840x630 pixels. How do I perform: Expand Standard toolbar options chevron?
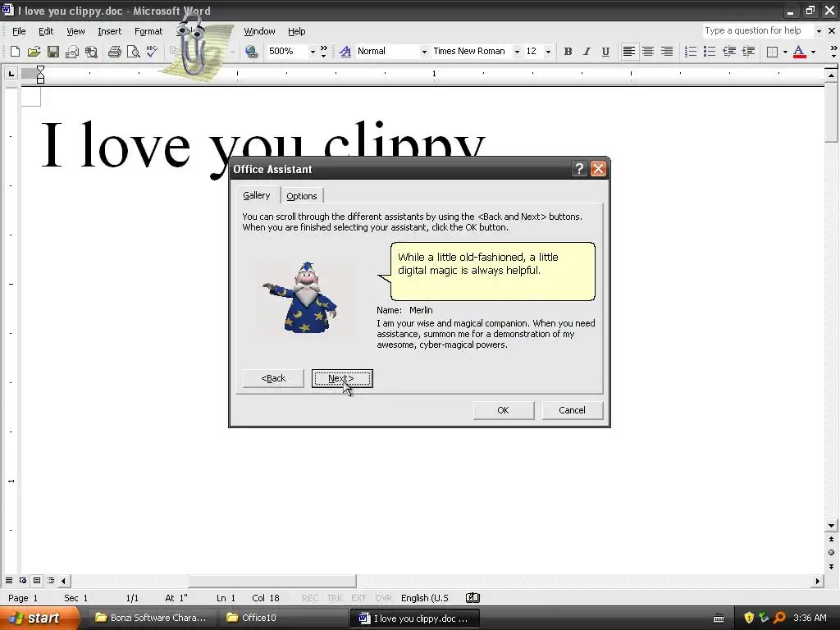coord(323,52)
